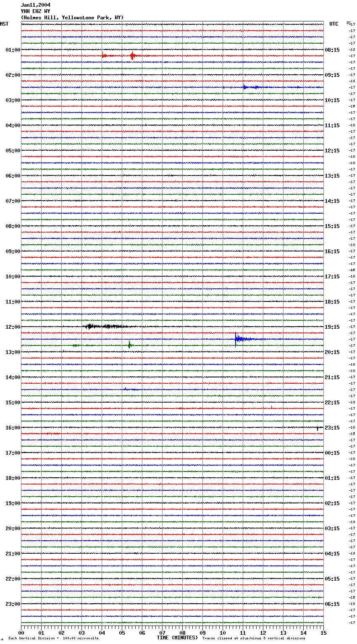357x644 pixels.
Task: Click the '03:15' UTC time label
Action: (332, 529)
